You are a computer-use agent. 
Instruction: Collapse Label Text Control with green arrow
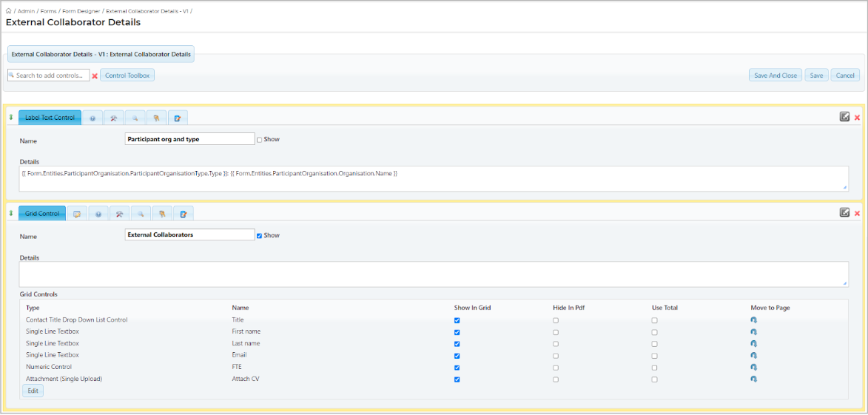tap(11, 117)
